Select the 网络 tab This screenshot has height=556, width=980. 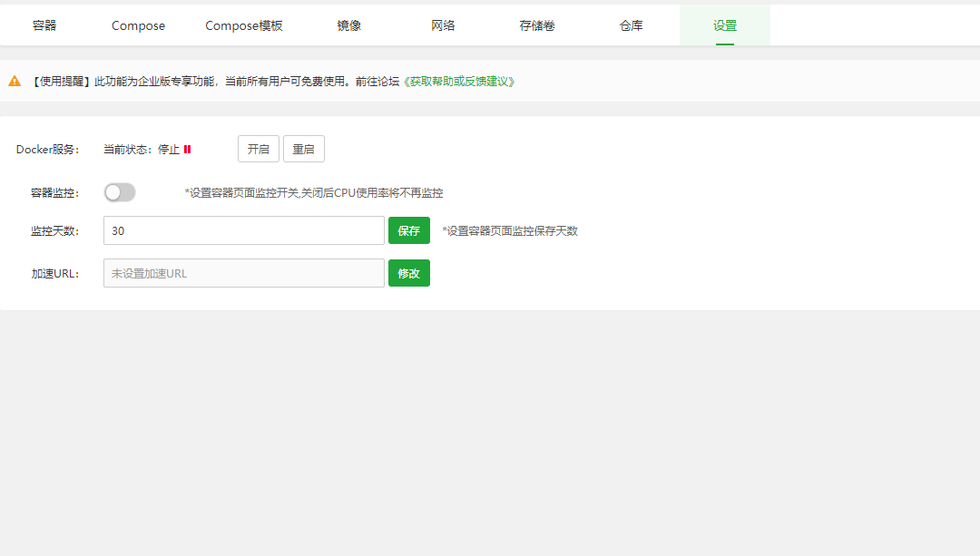coord(443,25)
